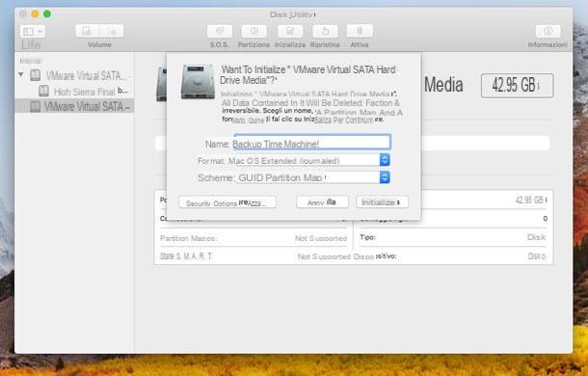
Task: Click the selected VMware disk icon in sidebar
Action: pyautogui.click(x=36, y=106)
